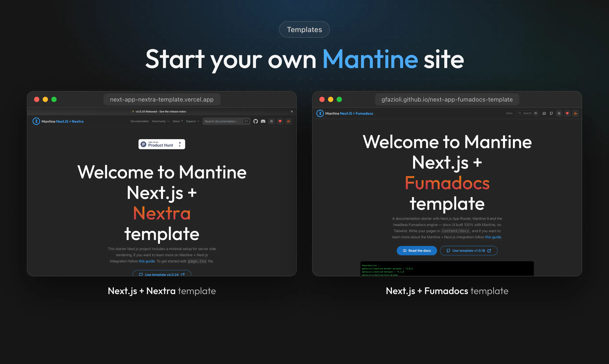Click blue 'Mantine' word in main heading
This screenshot has width=609, height=364.
pos(370,59)
